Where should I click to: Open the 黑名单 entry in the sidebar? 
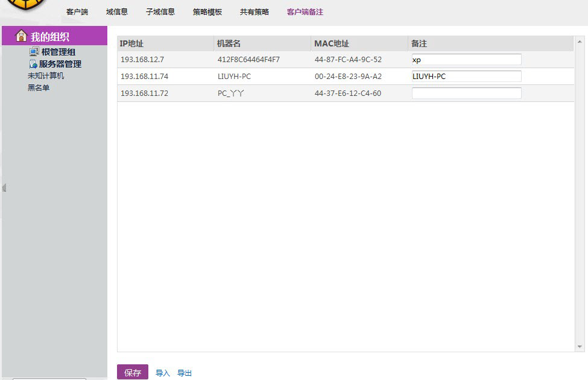pos(39,88)
